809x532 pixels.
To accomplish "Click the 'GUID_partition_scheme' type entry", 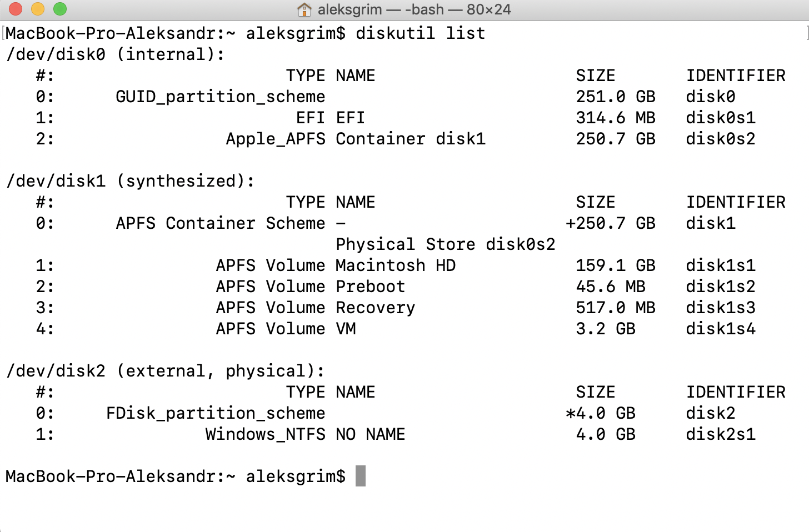I will [220, 97].
